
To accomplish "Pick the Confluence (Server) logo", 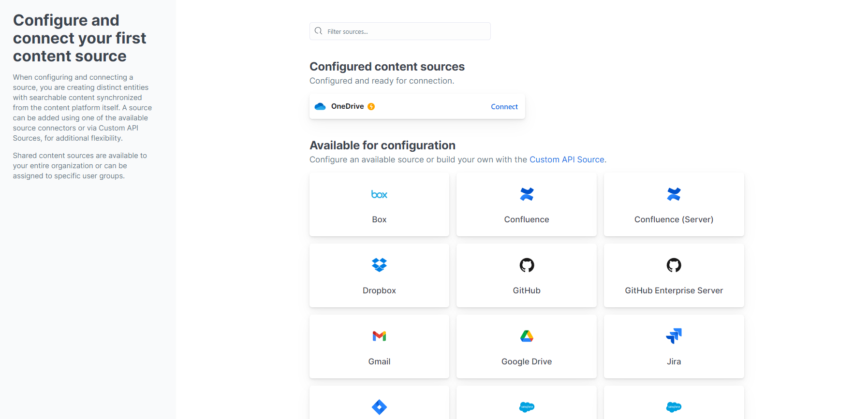I will (674, 194).
